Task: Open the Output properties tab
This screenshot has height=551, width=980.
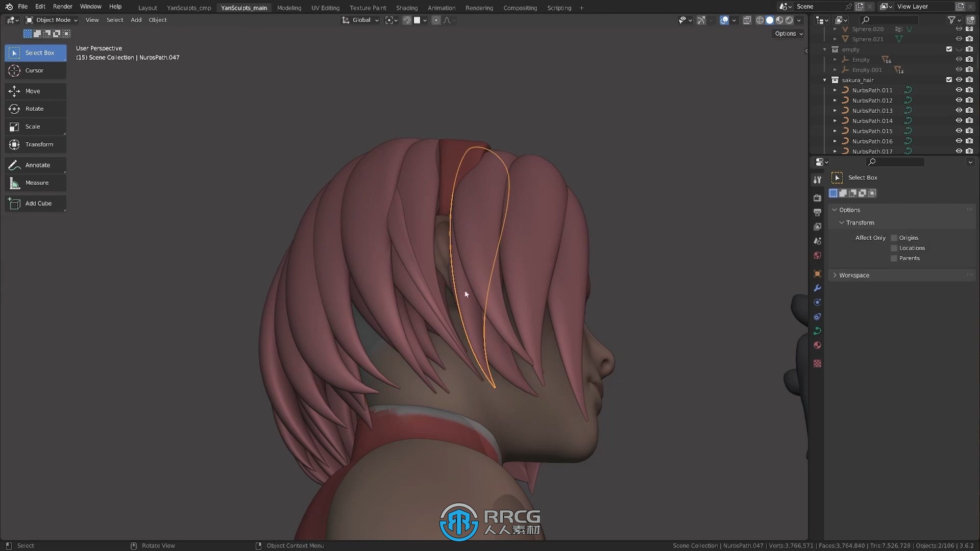Action: pos(817,212)
